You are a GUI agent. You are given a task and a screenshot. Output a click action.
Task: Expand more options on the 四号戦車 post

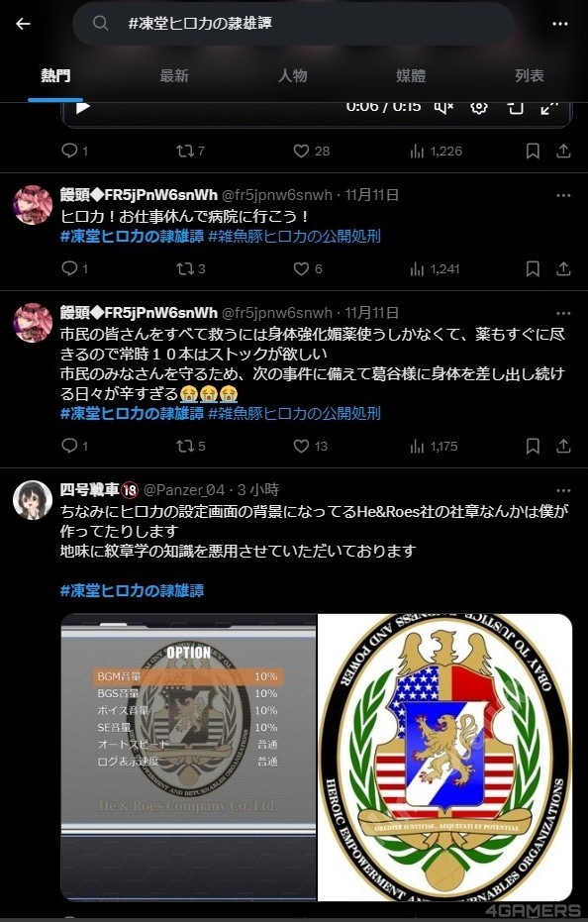(x=563, y=490)
